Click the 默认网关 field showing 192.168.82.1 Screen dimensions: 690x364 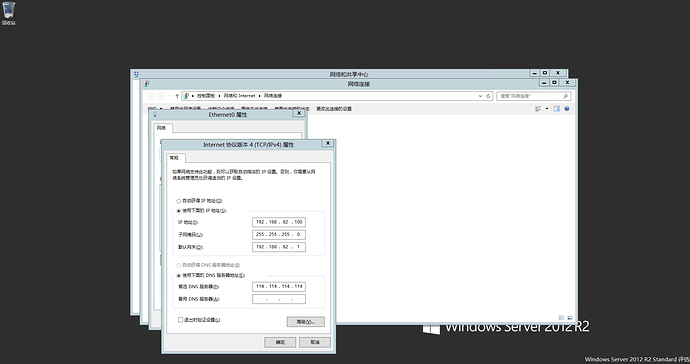(x=279, y=247)
